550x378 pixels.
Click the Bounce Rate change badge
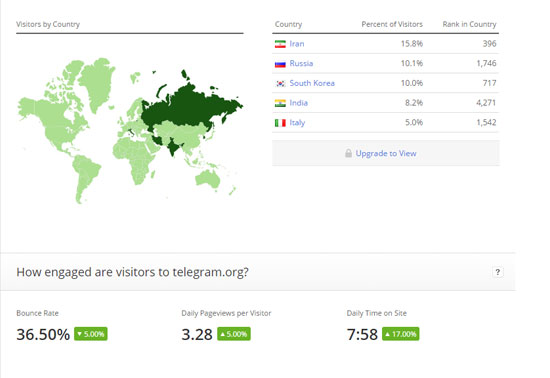pyautogui.click(x=91, y=334)
